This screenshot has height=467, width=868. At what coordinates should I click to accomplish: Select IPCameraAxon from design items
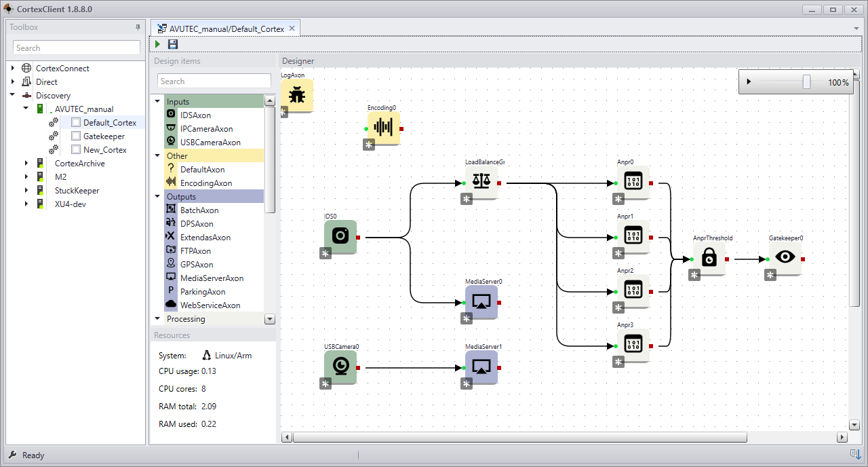(207, 129)
